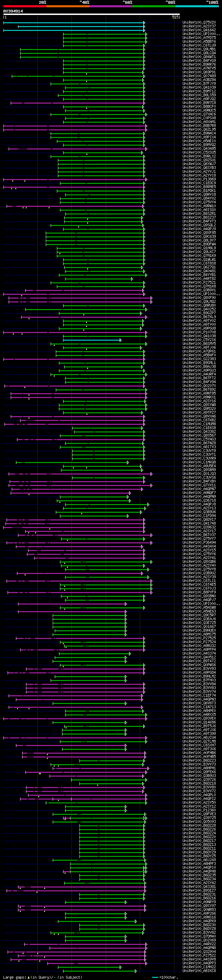Open hit UniRef100_A7PDT5
This screenshot has height=980, width=222.
click(x=199, y=38)
